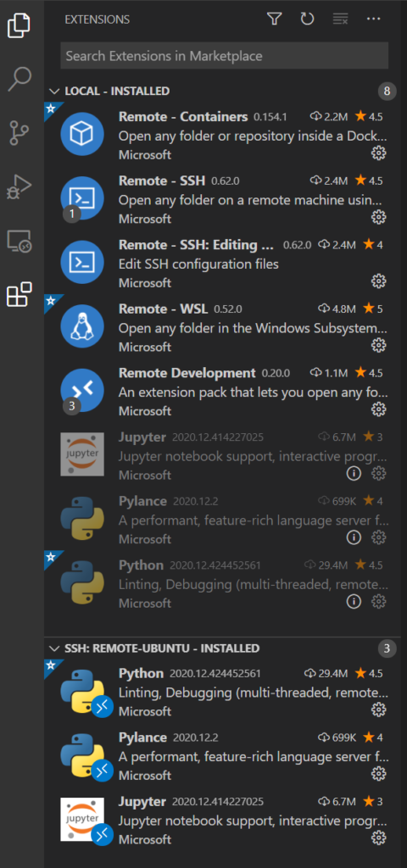Click info icon on local Python extension
Image resolution: width=407 pixels, height=868 pixels.
pyautogui.click(x=354, y=601)
